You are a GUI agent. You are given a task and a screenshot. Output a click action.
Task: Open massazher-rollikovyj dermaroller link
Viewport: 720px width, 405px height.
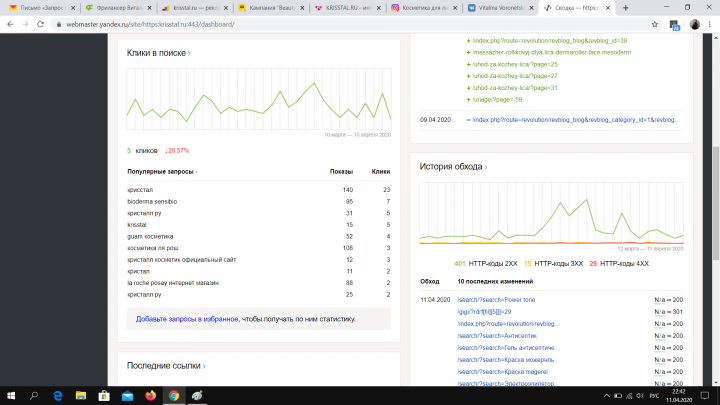click(549, 52)
